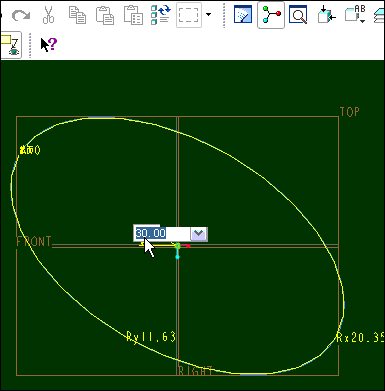Click the Copy icon
The width and height of the screenshot is (385, 391).
click(77, 15)
